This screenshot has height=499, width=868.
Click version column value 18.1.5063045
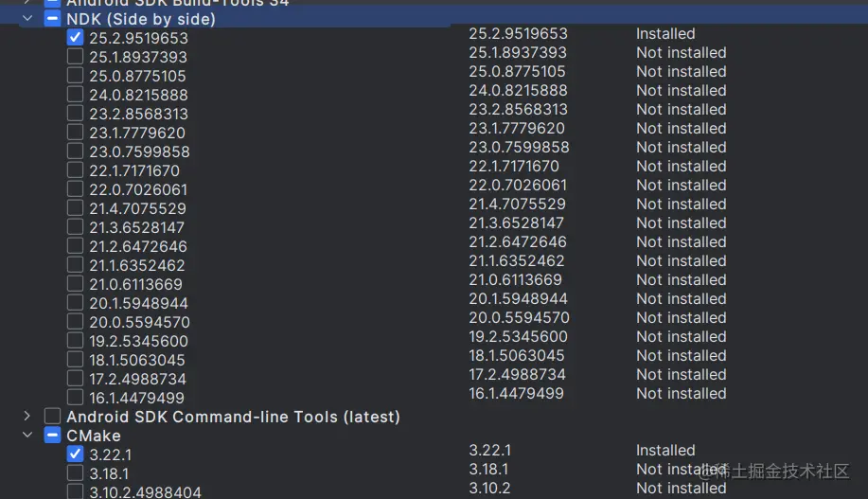click(517, 355)
